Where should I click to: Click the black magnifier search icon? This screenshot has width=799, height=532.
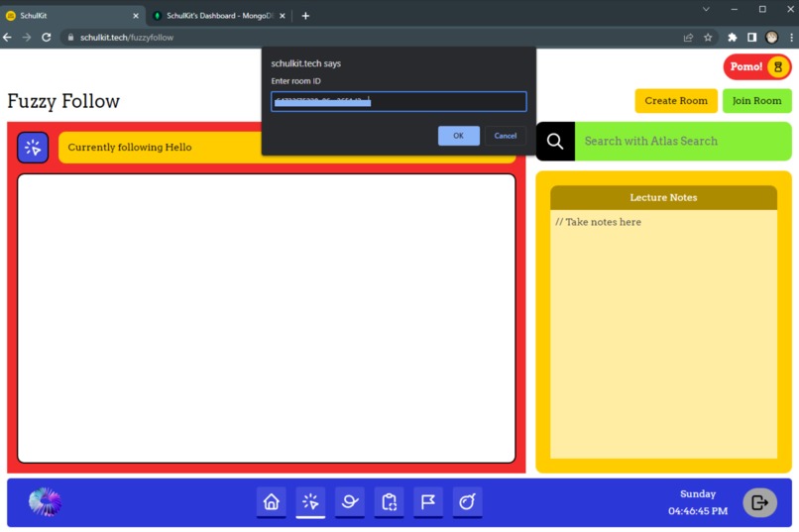pos(555,141)
